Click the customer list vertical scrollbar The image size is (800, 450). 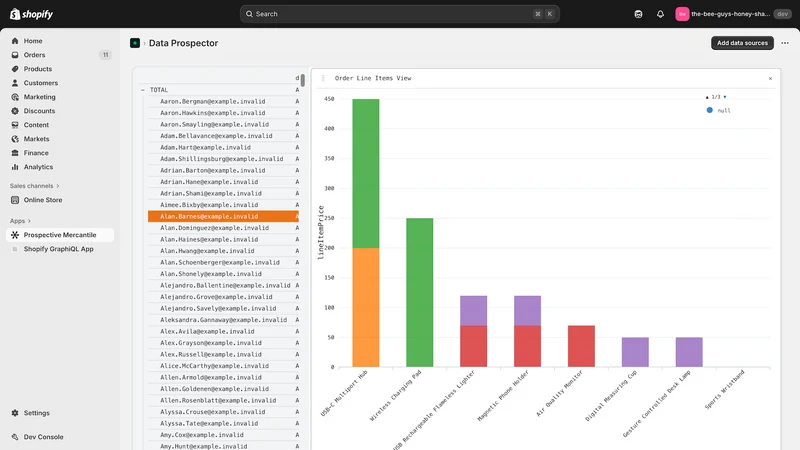click(303, 81)
